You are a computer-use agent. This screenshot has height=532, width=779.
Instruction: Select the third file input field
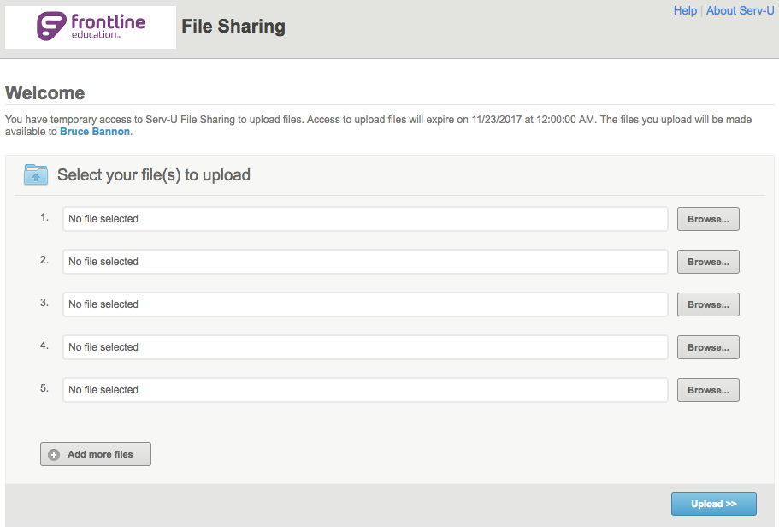(365, 304)
